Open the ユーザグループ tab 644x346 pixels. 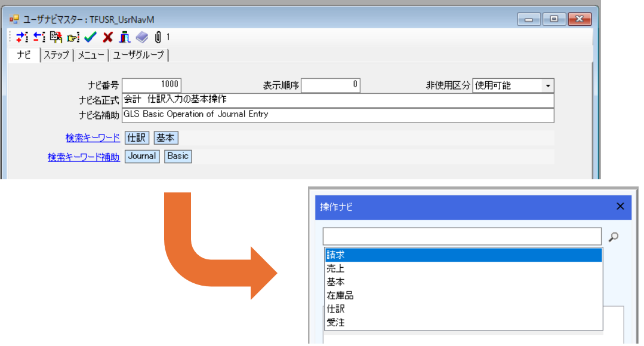click(138, 56)
